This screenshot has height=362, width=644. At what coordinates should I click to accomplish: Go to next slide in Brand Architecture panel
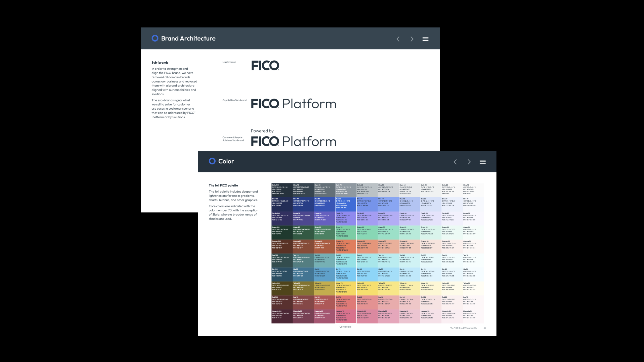tap(412, 39)
